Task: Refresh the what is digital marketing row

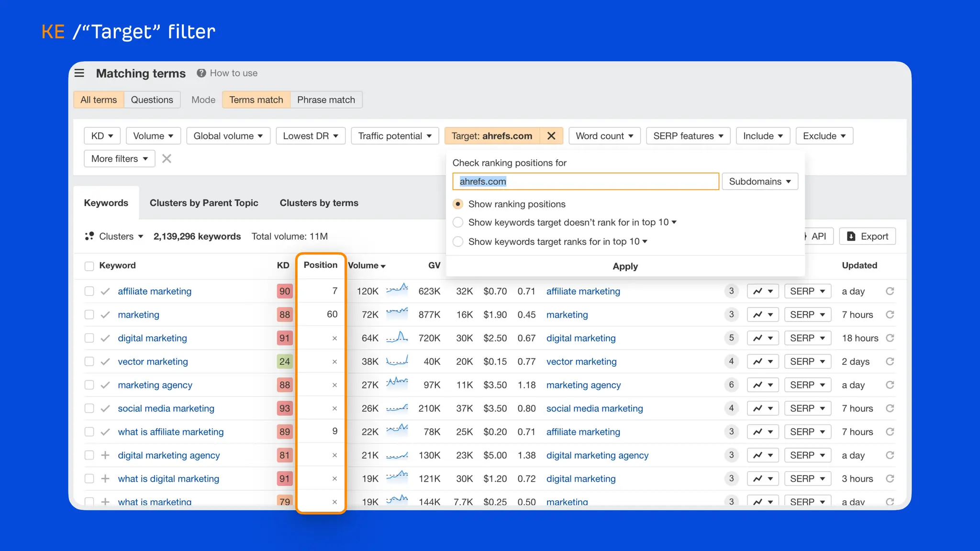Action: (x=890, y=479)
